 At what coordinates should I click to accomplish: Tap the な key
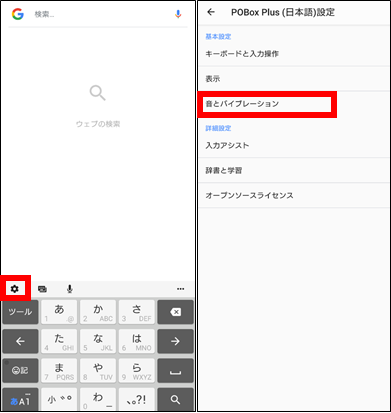pyautogui.click(x=98, y=341)
